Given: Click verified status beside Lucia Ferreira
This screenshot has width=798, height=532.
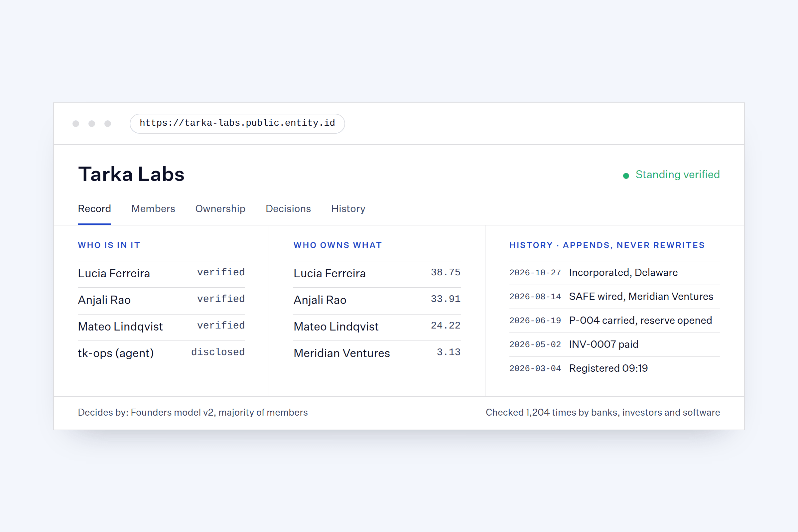Looking at the screenshot, I should [x=221, y=272].
